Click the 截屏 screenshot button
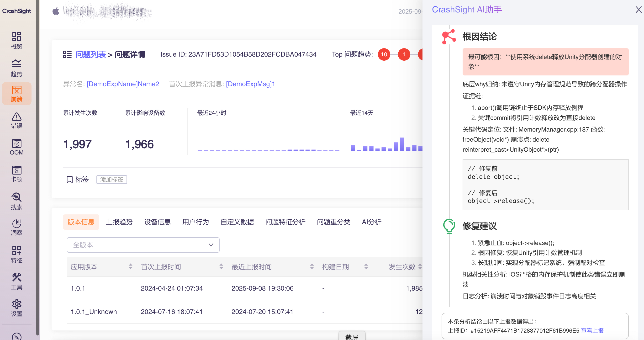 tap(352, 336)
